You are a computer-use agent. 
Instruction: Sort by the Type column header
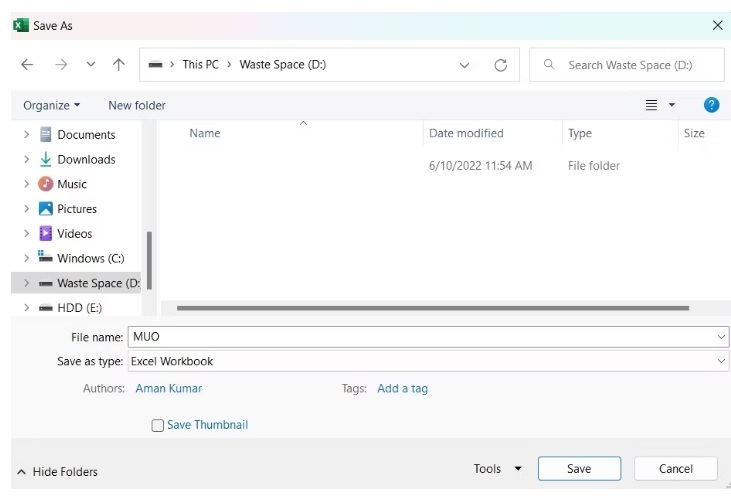[580, 133]
